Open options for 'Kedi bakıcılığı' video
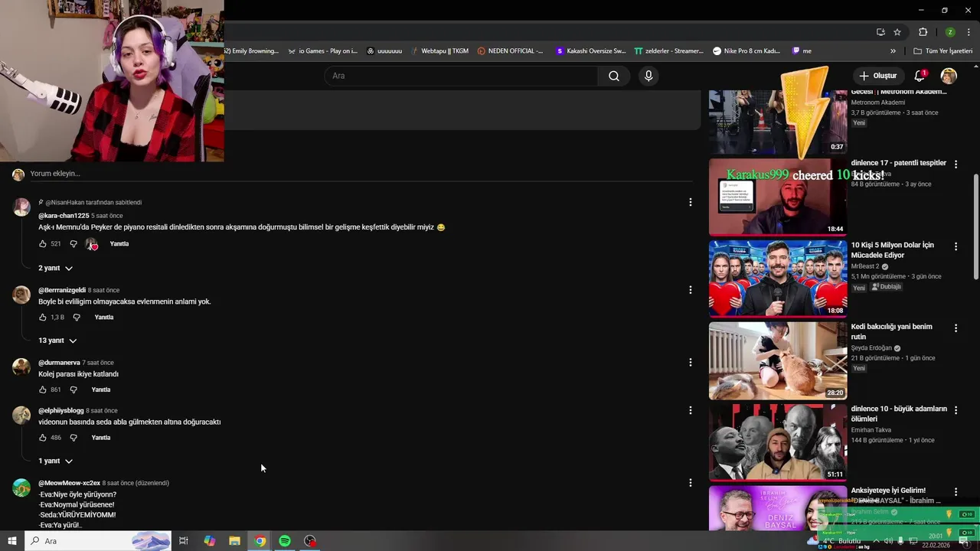The width and height of the screenshot is (980, 551). (x=955, y=328)
